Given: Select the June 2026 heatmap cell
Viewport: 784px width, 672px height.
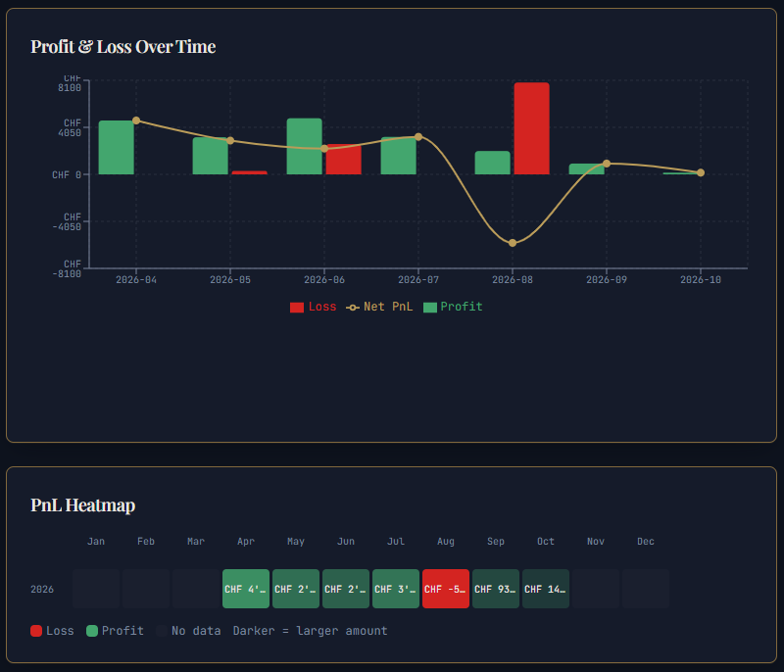Looking at the screenshot, I should (346, 589).
